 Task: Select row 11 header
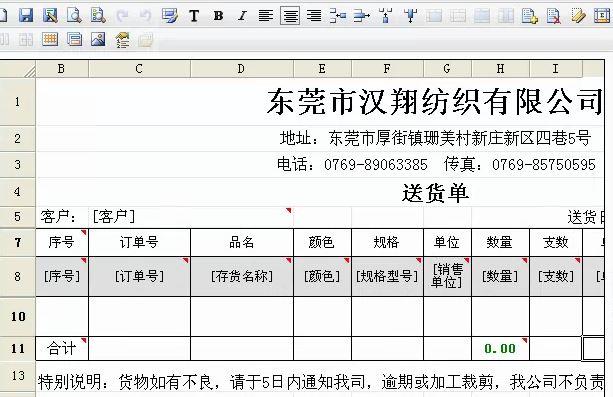pyautogui.click(x=17, y=348)
